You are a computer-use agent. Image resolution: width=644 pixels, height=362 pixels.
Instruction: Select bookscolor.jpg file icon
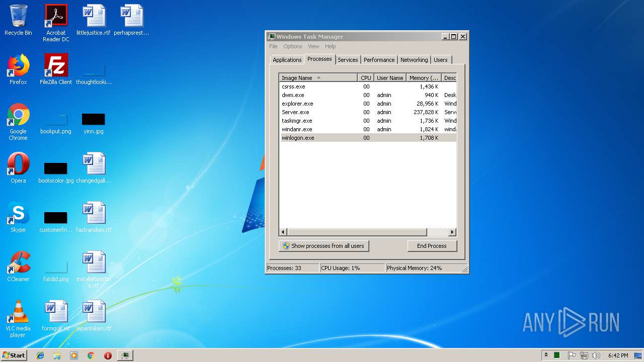(56, 172)
